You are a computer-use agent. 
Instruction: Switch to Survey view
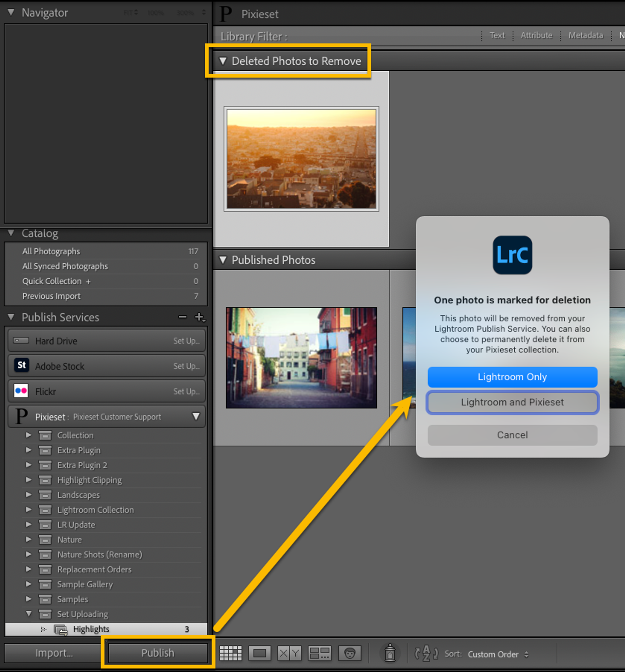(319, 653)
